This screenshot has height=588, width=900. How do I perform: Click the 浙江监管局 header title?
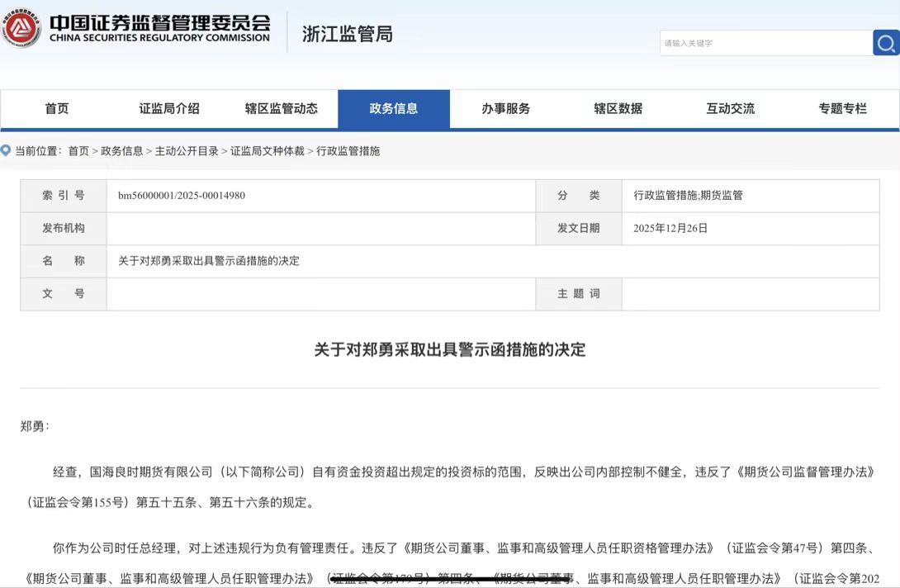click(x=348, y=34)
